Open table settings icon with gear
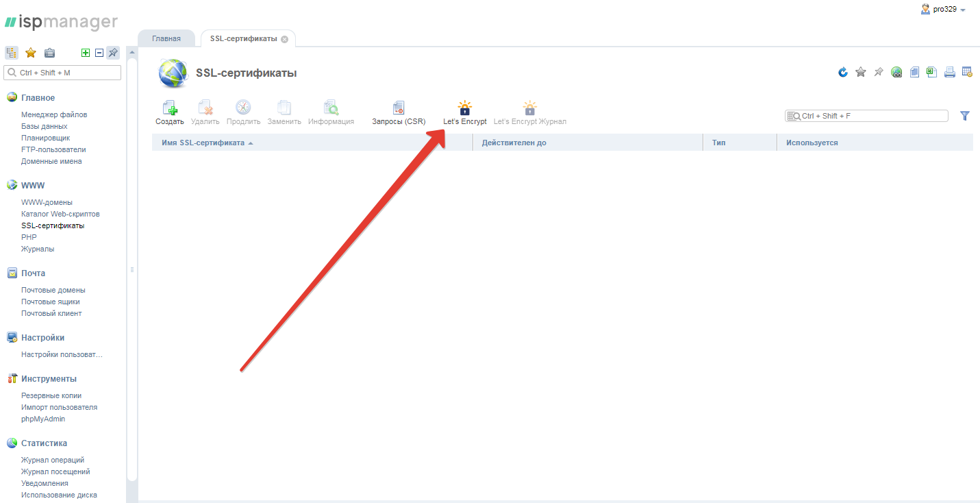980x503 pixels. (x=968, y=72)
